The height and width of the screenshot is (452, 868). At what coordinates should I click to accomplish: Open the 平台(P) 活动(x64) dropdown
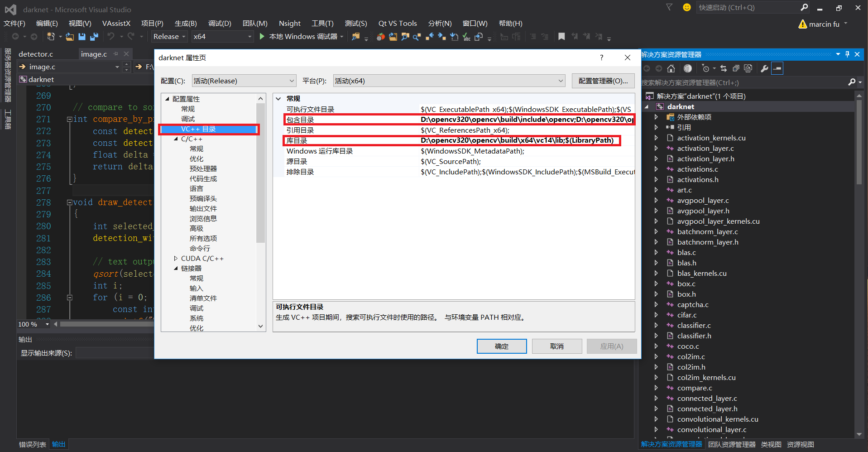point(448,81)
